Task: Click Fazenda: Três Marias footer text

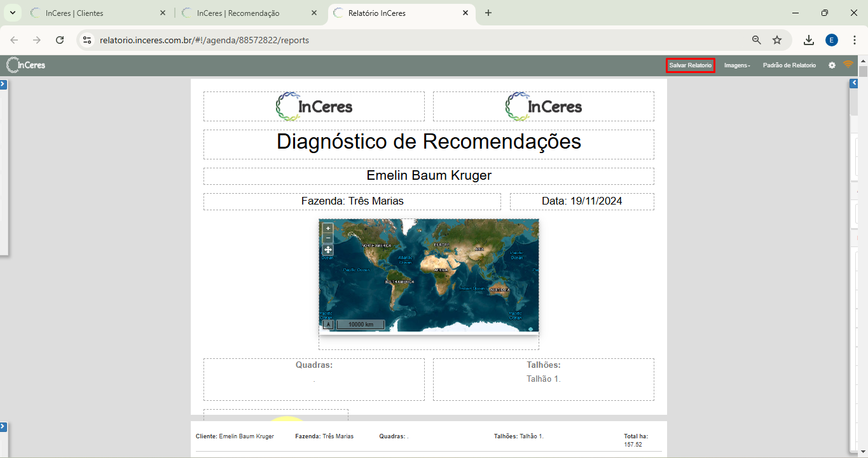Action: [324, 436]
